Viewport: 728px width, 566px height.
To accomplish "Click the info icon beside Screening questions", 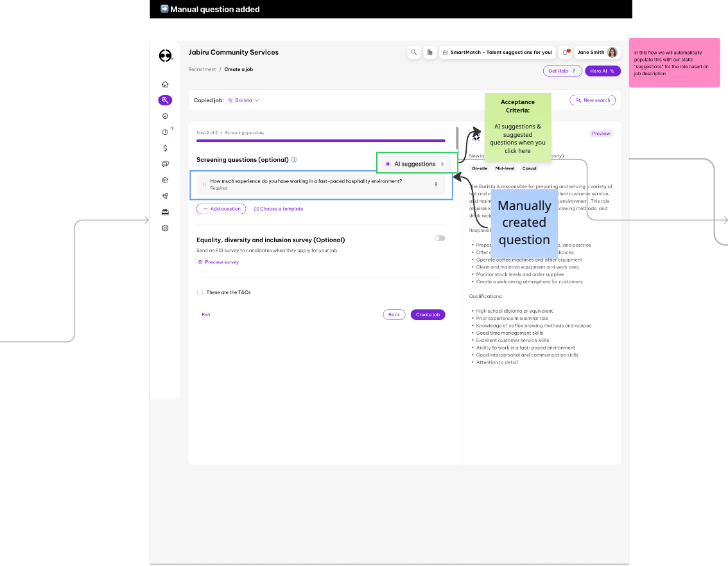I will [x=294, y=159].
